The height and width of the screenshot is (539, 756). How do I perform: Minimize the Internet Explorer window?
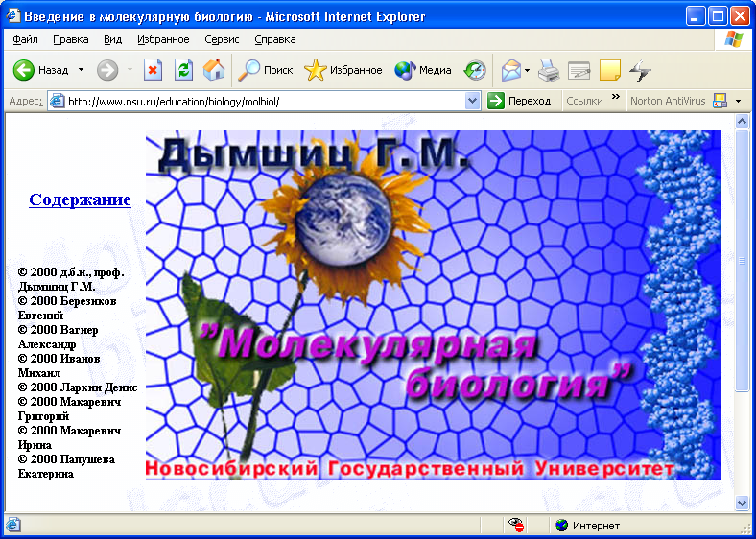695,17
